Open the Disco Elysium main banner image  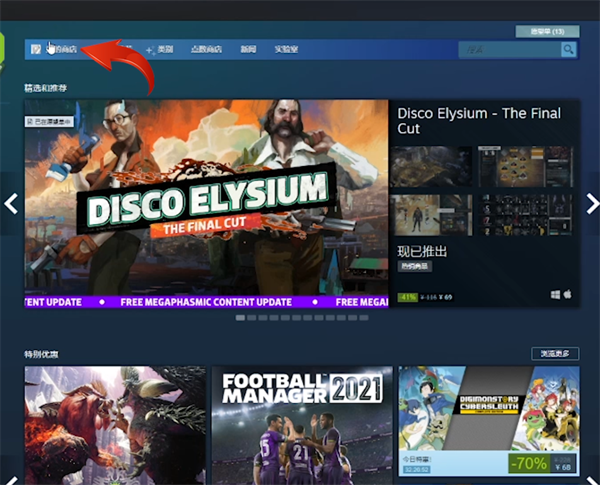pos(206,203)
